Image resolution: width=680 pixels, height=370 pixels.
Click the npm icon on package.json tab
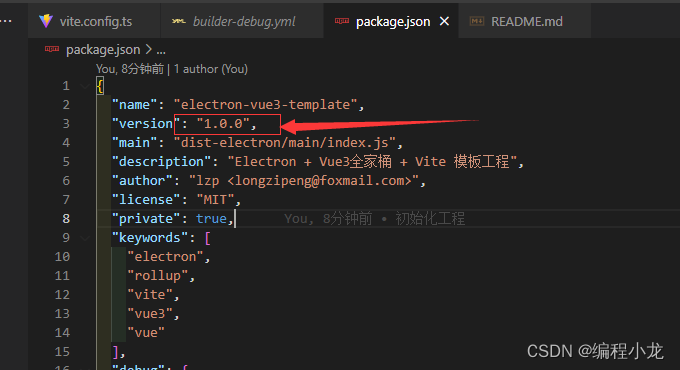(342, 21)
